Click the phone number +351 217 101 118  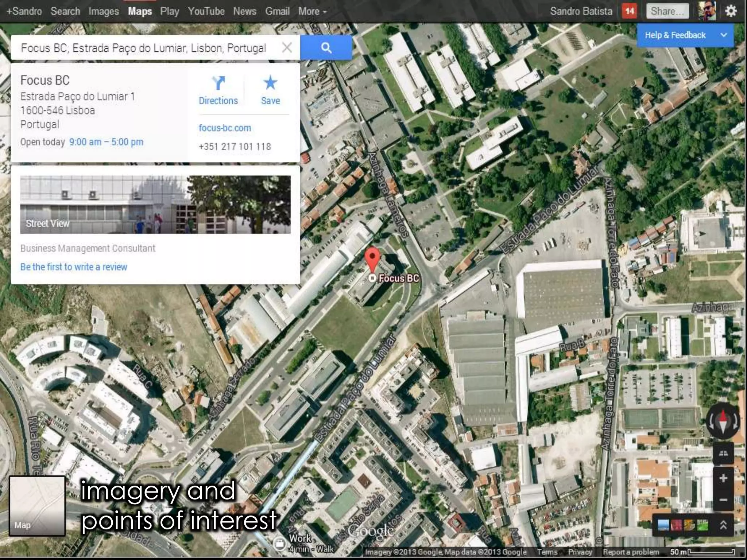pyautogui.click(x=235, y=147)
